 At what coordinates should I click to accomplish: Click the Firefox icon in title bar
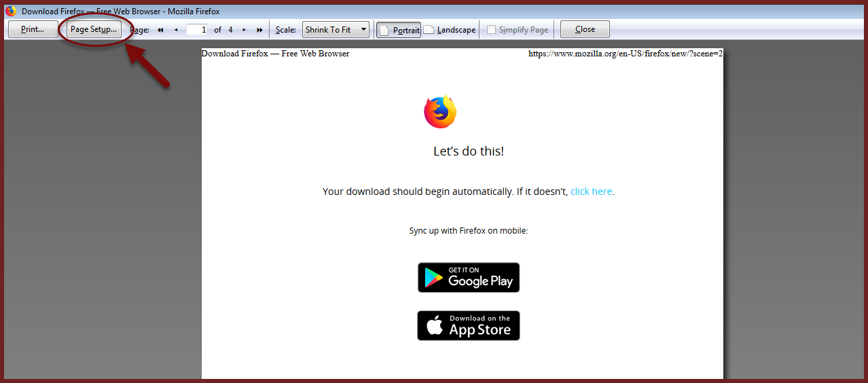(x=11, y=11)
